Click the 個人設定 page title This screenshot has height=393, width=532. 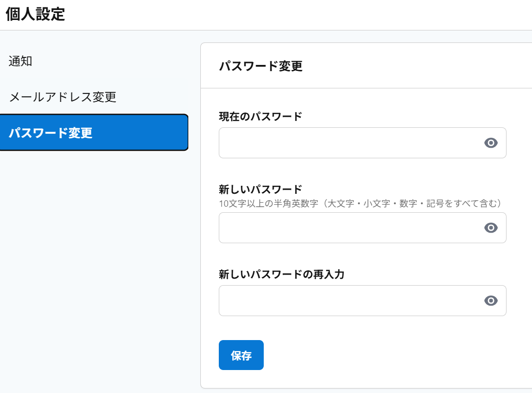click(x=35, y=14)
